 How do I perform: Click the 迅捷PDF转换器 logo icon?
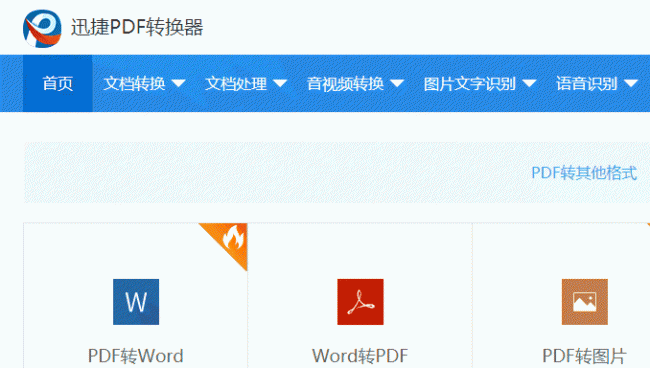click(x=42, y=29)
